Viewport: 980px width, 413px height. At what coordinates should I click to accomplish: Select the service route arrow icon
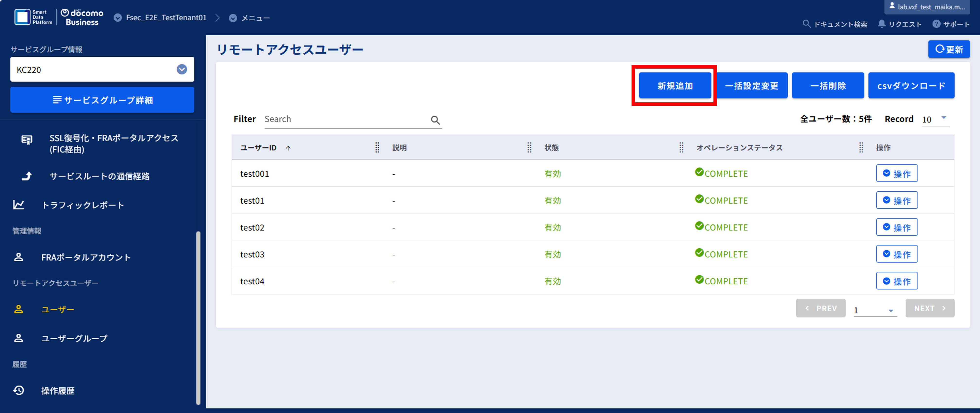[x=27, y=176]
